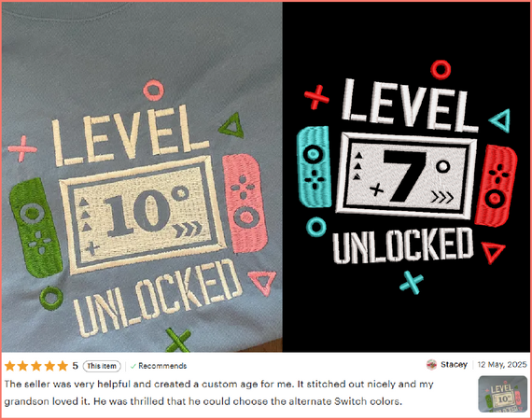This screenshot has width=532, height=420.
Task: Click the green X at shirt bottom
Action: (178, 341)
